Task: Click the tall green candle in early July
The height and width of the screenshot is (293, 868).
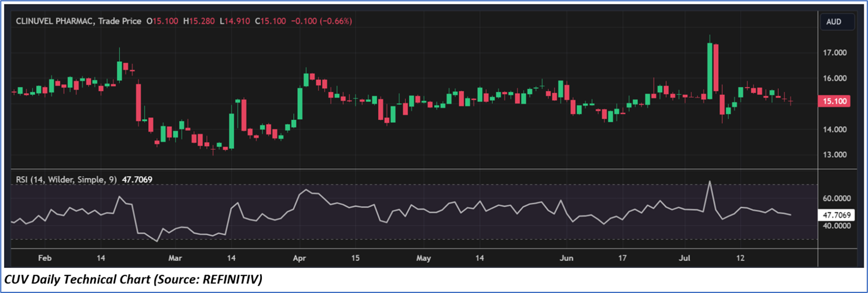Action: pos(710,71)
